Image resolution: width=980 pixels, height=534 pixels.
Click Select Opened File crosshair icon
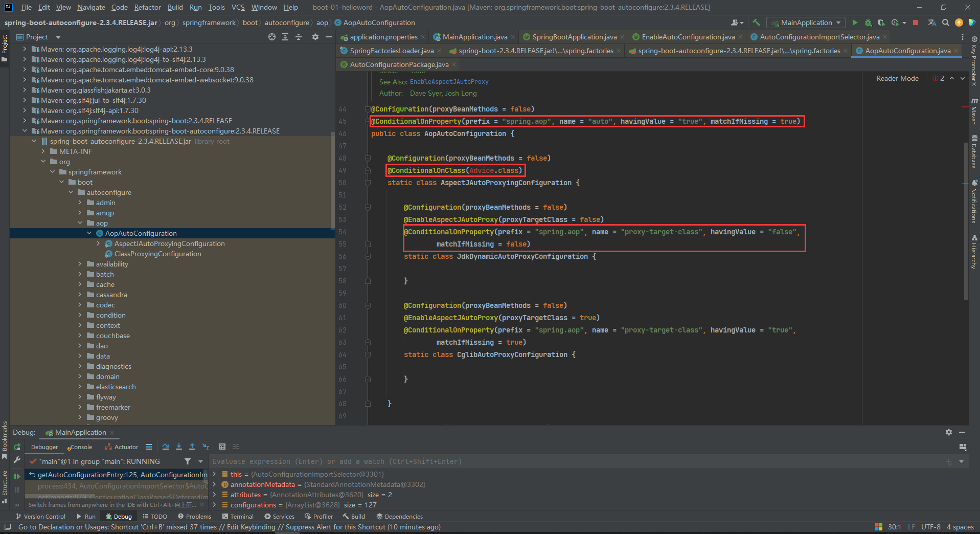tap(272, 37)
